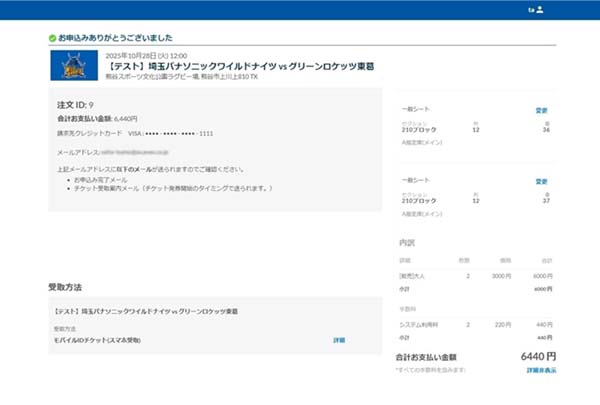Click the green checkmark confirmation icon
This screenshot has width=600, height=405.
click(x=52, y=37)
